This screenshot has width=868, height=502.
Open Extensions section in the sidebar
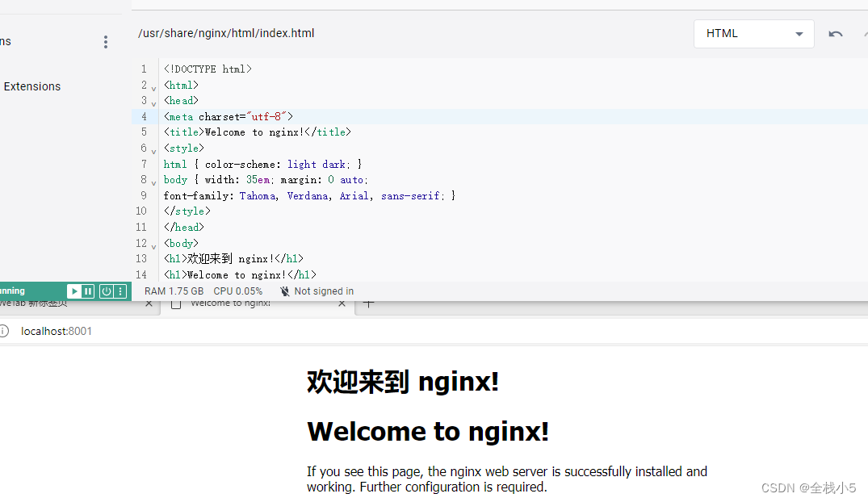tap(32, 86)
